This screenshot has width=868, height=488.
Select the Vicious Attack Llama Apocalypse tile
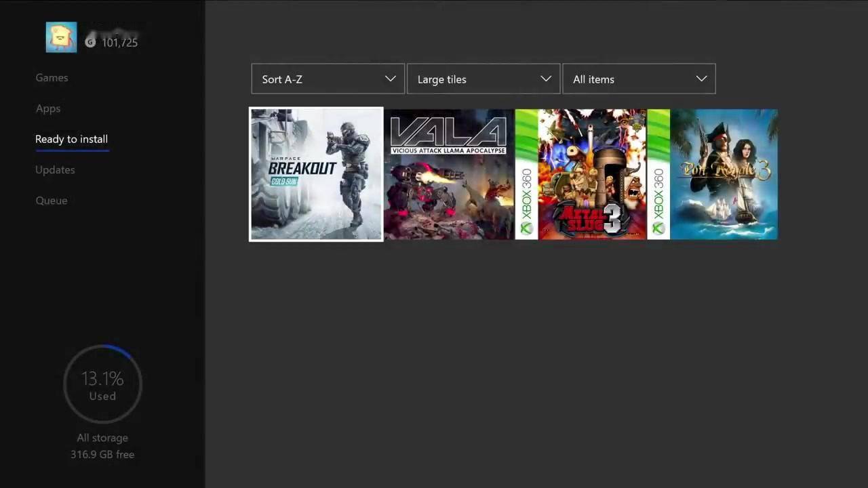(449, 174)
